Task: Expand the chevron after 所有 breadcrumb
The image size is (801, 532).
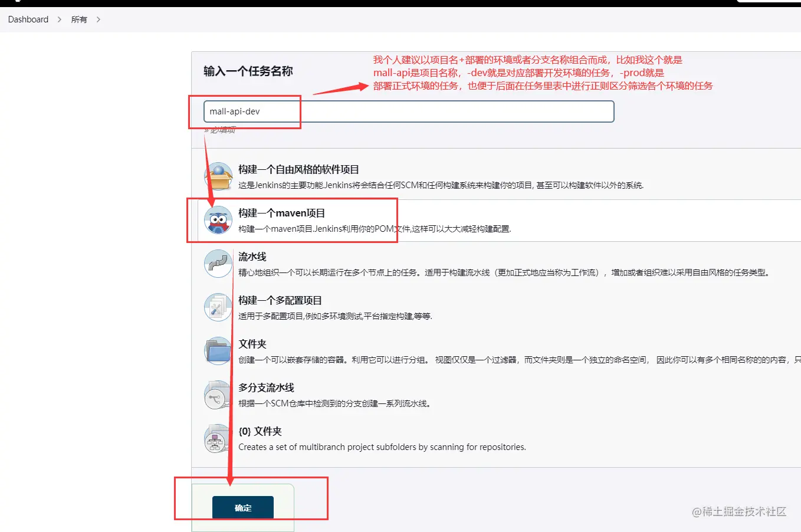Action: click(98, 19)
